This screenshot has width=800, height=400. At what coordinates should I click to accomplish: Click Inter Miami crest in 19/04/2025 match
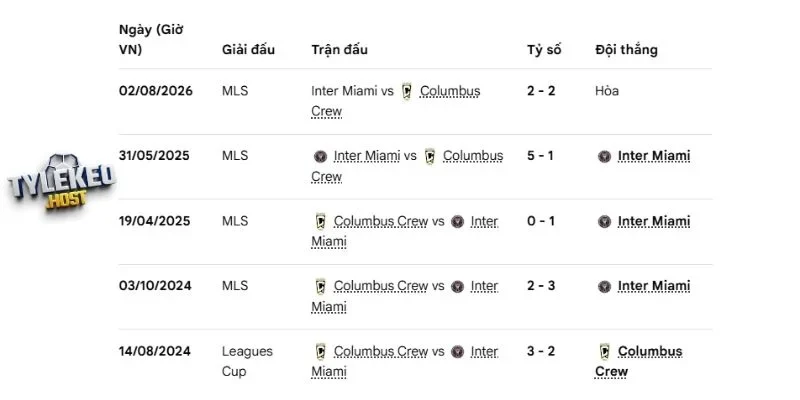458,221
